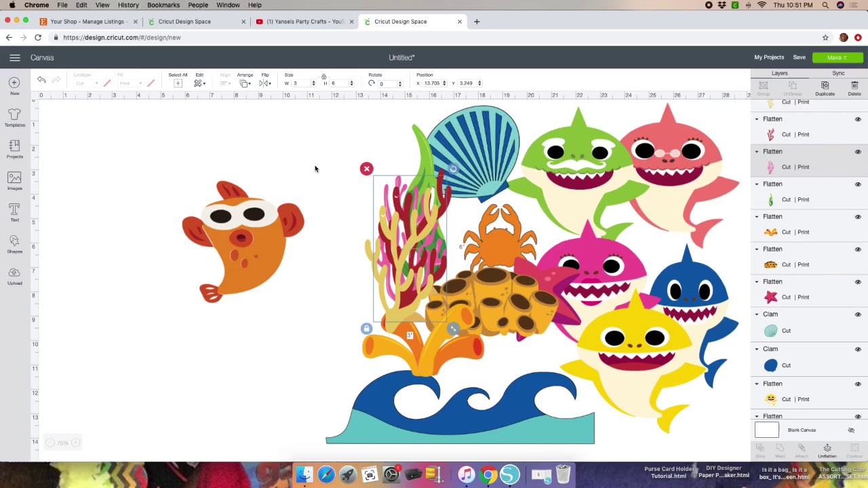The image size is (868, 488).
Task: Collapse the pink coral Flatten group
Action: (757, 152)
